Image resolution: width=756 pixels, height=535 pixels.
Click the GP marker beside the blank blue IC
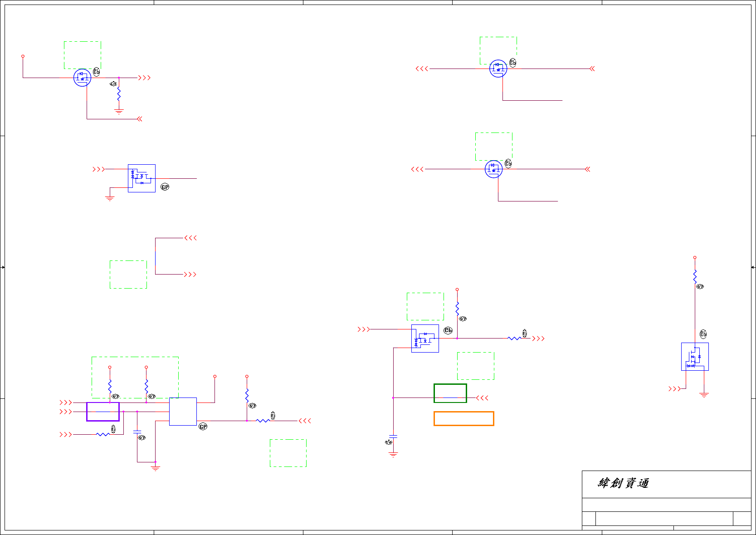[203, 427]
